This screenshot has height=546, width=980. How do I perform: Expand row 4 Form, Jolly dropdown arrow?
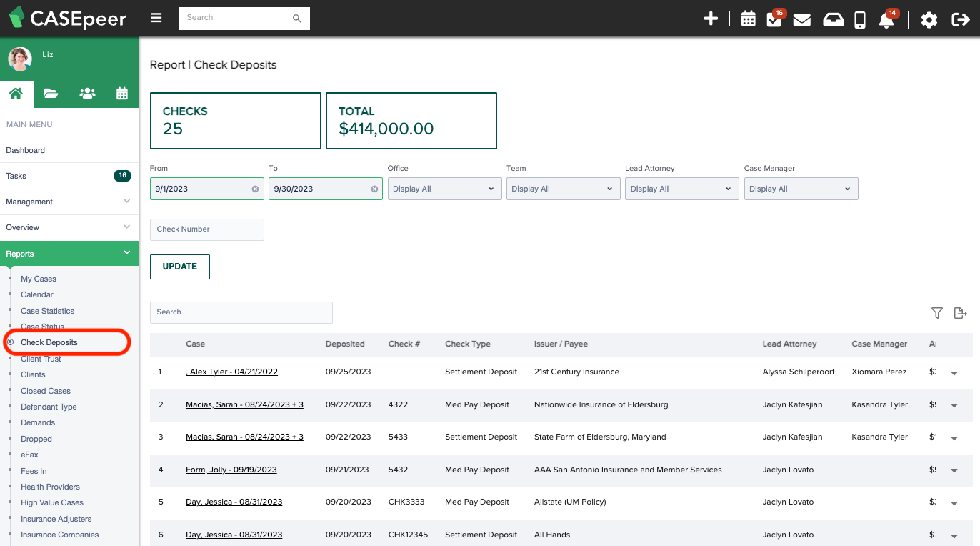954,471
